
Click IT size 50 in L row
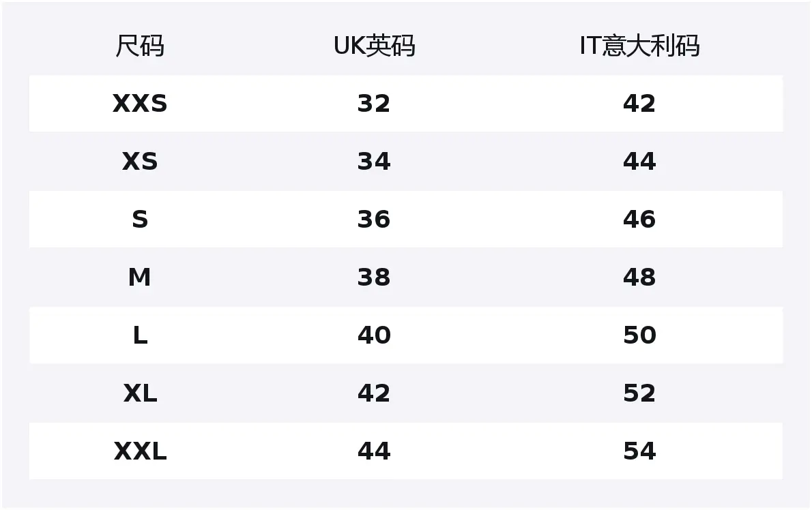(x=639, y=335)
